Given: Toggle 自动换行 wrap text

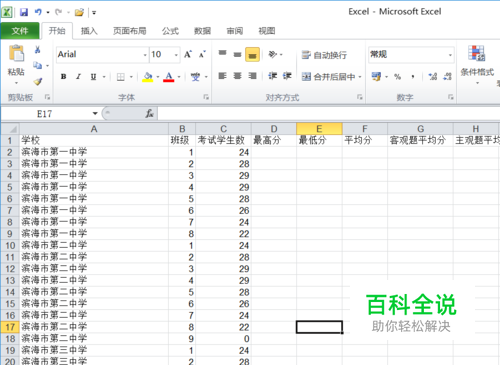Looking at the screenshot, I should (324, 55).
